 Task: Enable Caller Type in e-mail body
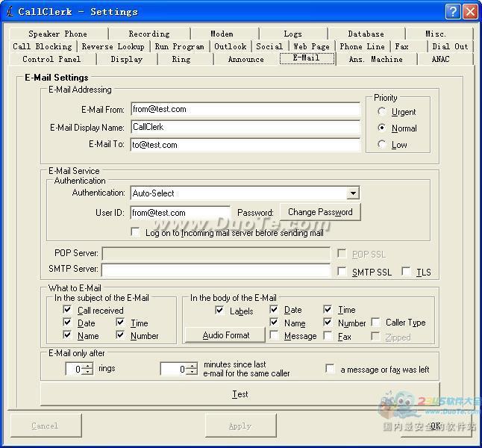coord(375,323)
